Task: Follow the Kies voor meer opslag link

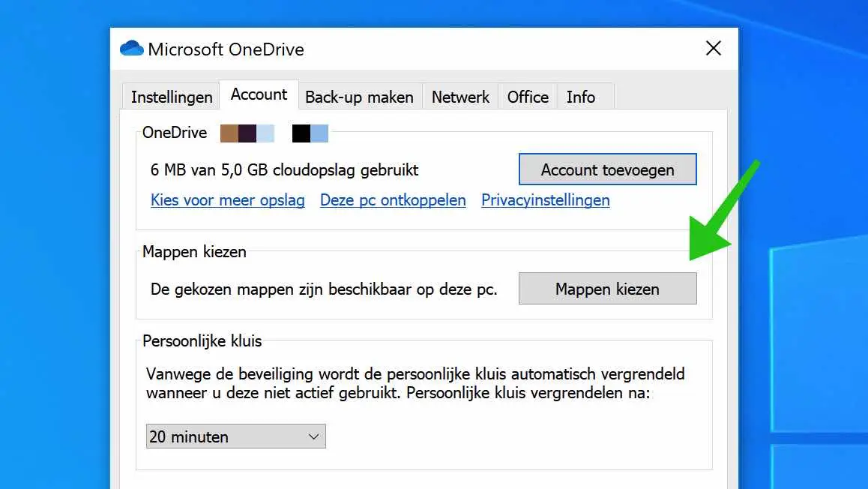Action: coord(228,200)
